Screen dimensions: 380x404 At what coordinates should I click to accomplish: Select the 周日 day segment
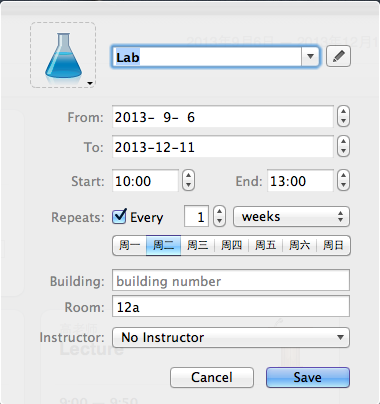[x=333, y=246]
